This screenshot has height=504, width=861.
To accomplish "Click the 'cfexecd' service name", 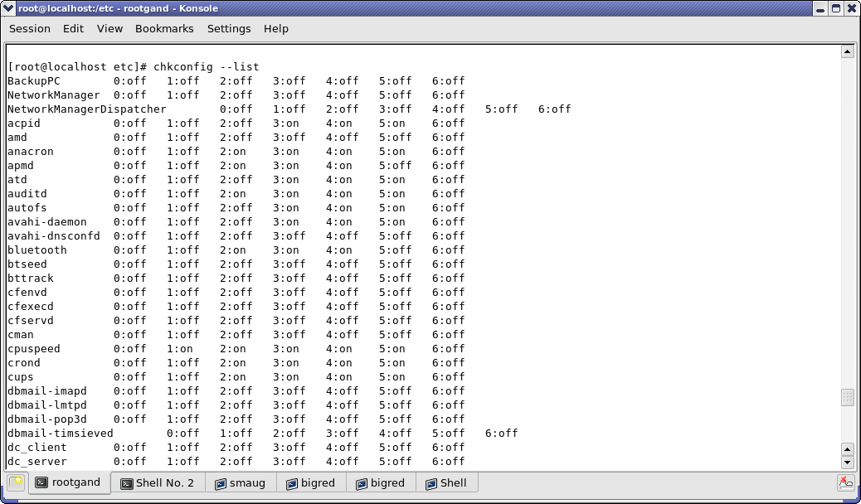I will (x=30, y=307).
